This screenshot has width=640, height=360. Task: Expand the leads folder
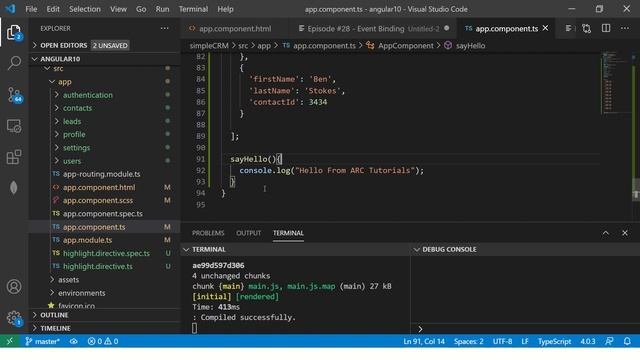tap(104, 121)
